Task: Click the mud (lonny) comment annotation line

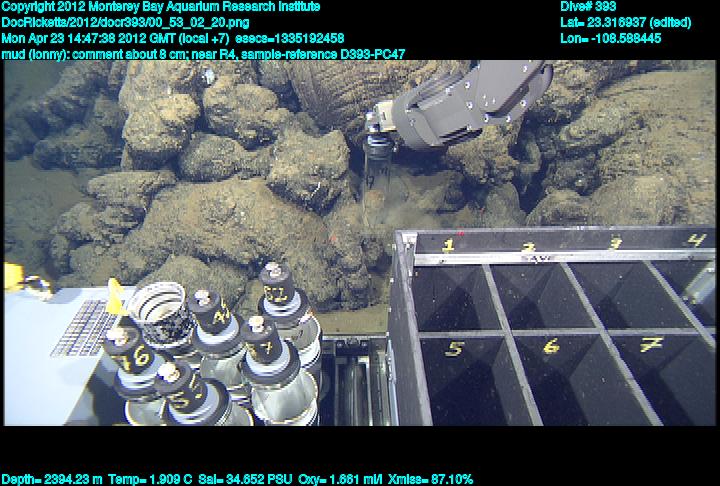Action: click(203, 54)
